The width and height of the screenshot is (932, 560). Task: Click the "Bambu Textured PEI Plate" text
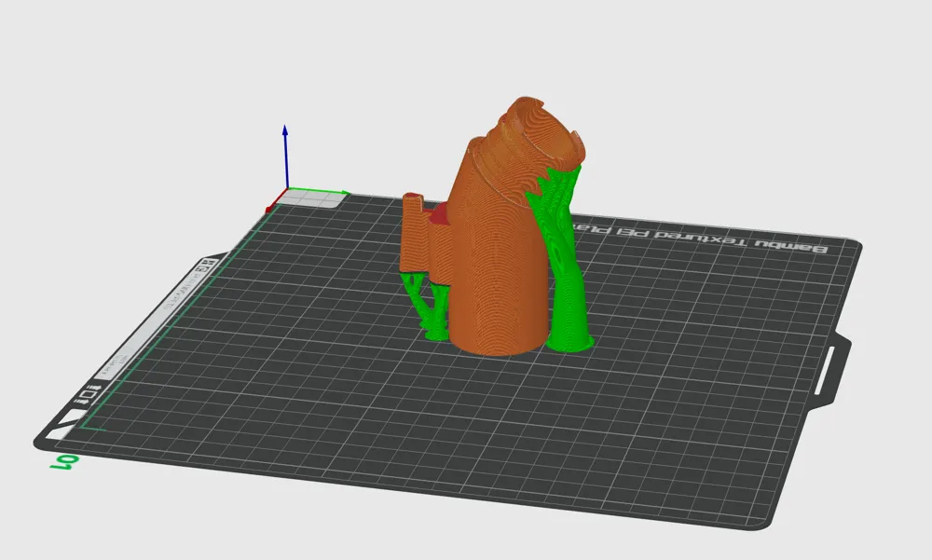(x=699, y=239)
